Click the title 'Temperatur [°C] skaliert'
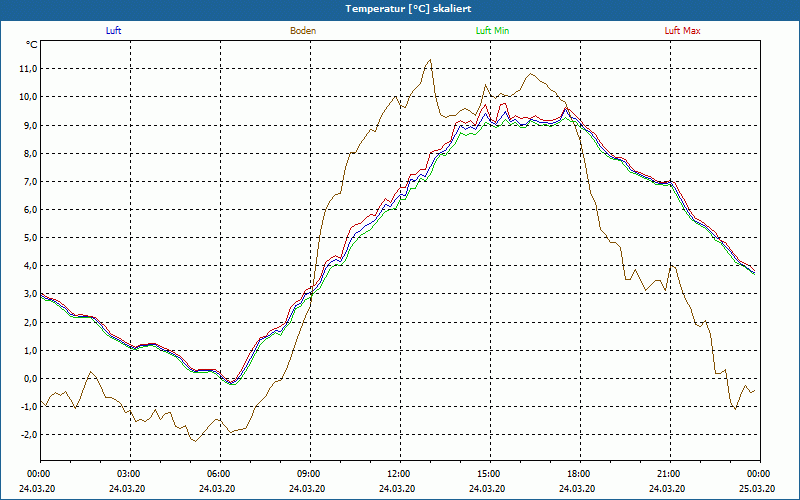This screenshot has height=500, width=800. coord(408,9)
